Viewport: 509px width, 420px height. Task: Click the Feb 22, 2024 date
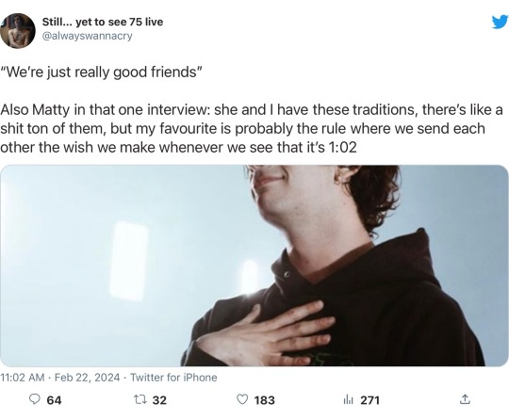pos(87,378)
